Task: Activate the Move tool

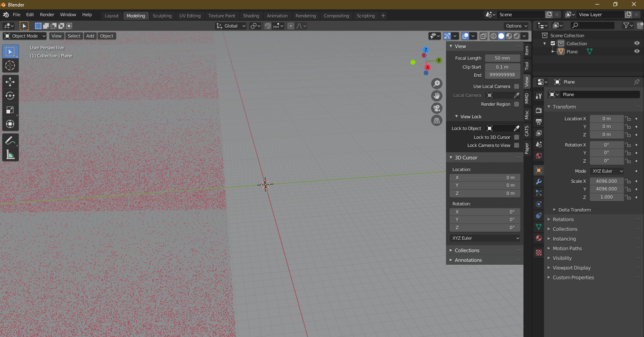Action: (x=10, y=82)
